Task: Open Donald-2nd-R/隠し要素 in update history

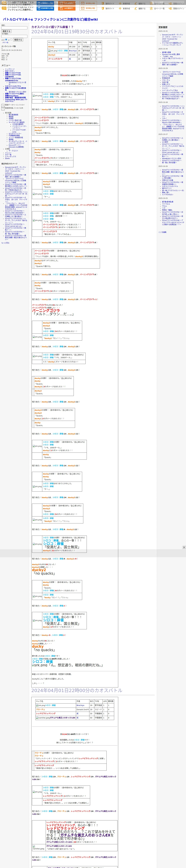Action: click(171, 54)
